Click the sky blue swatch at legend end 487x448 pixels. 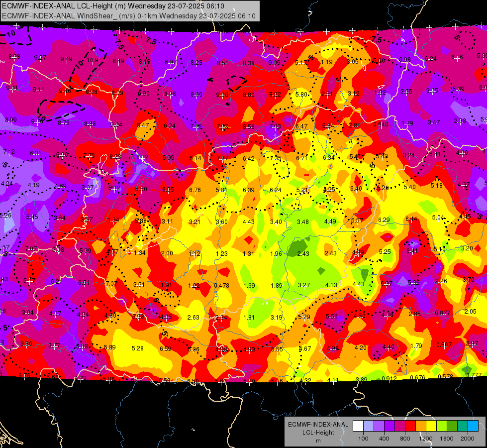pyautogui.click(x=474, y=426)
